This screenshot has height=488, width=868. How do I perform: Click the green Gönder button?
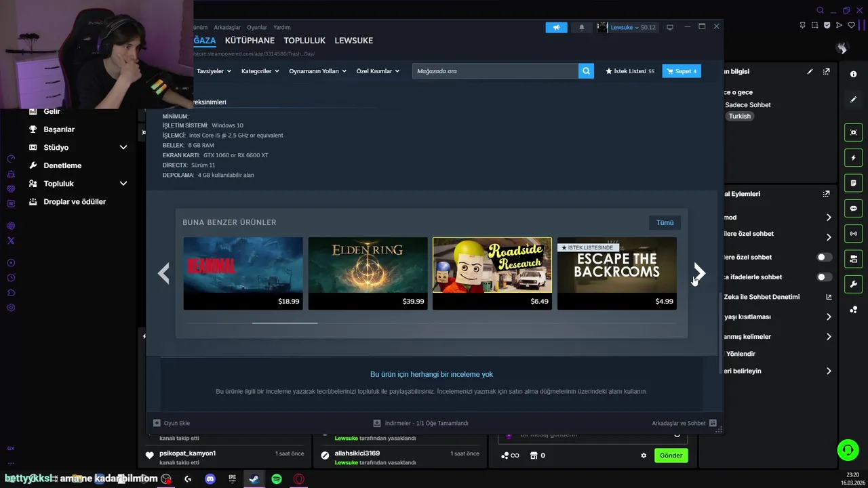[671, 455]
